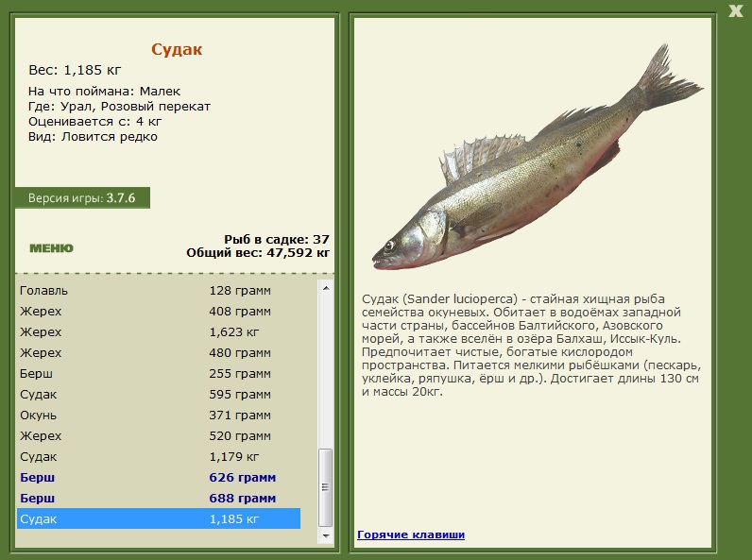Click the Общий вес: 47,592 кг text

tap(258, 252)
